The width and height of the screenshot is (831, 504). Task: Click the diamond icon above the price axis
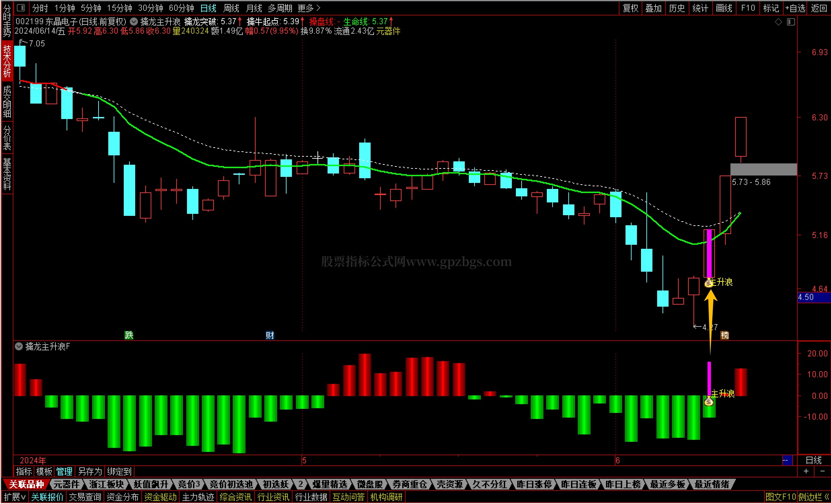pyautogui.click(x=779, y=22)
